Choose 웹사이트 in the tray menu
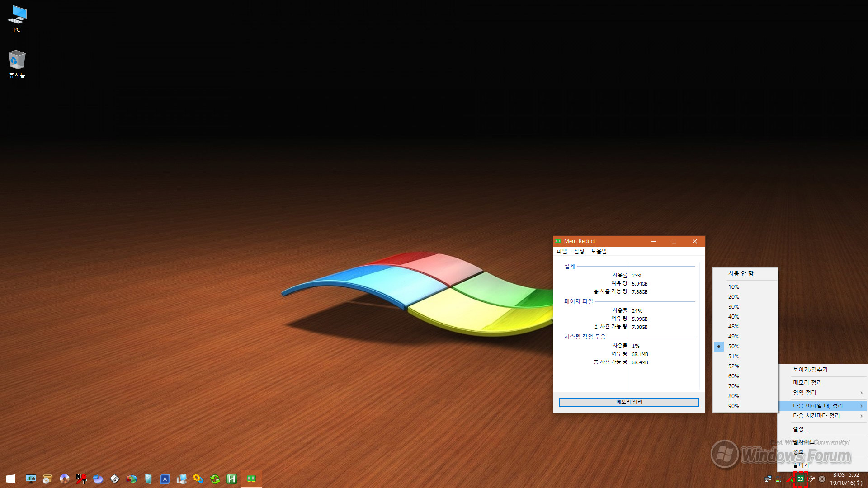 pos(822,442)
